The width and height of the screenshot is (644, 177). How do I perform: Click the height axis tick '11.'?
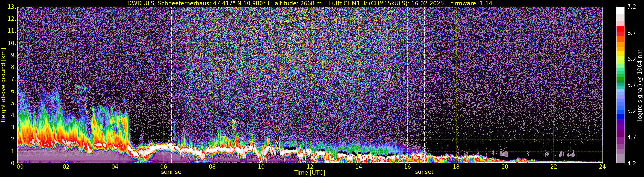pos(12,31)
